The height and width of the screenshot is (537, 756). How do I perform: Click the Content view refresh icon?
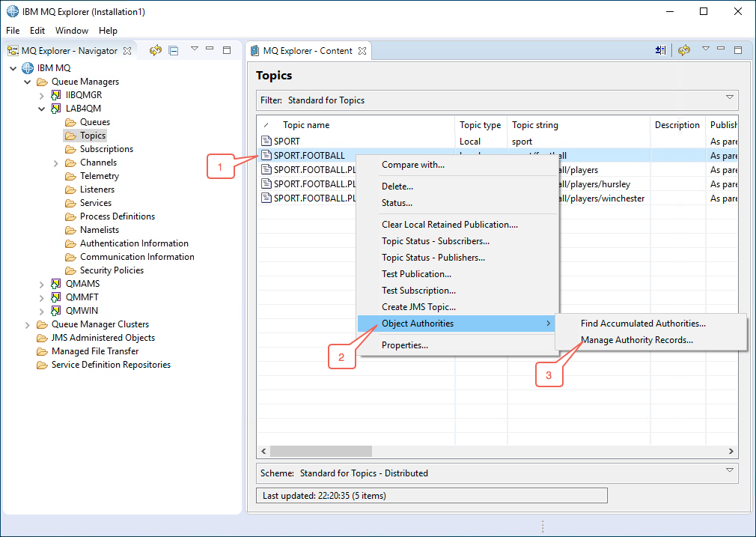[x=683, y=50]
